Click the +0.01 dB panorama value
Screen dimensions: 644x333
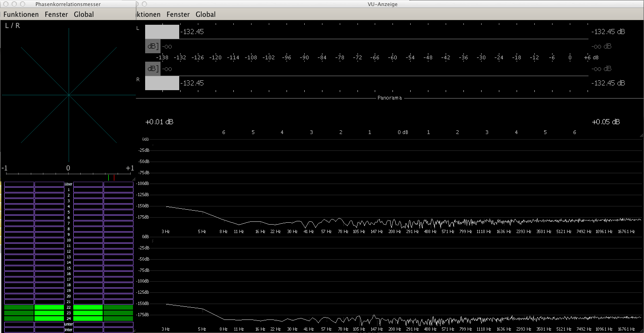click(x=160, y=122)
